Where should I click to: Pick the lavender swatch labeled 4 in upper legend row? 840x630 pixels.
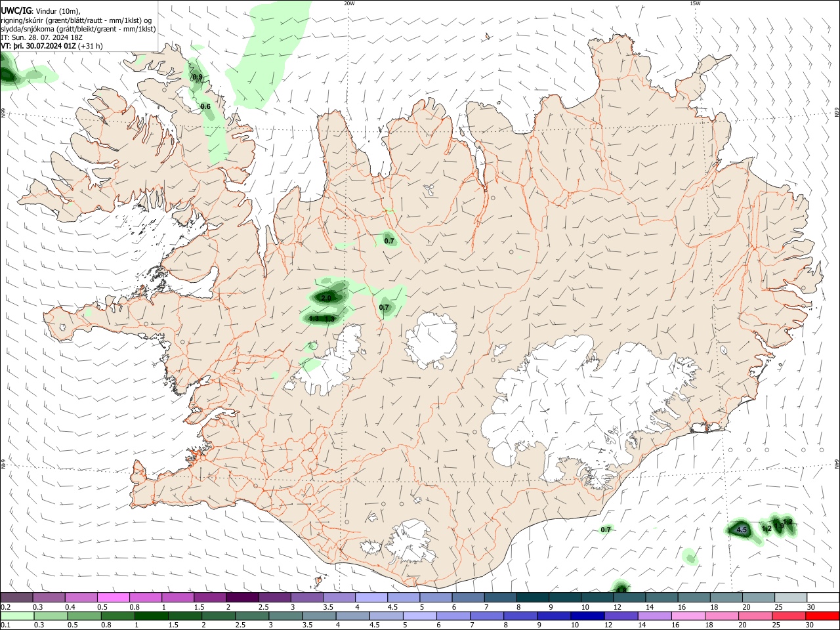point(371,598)
